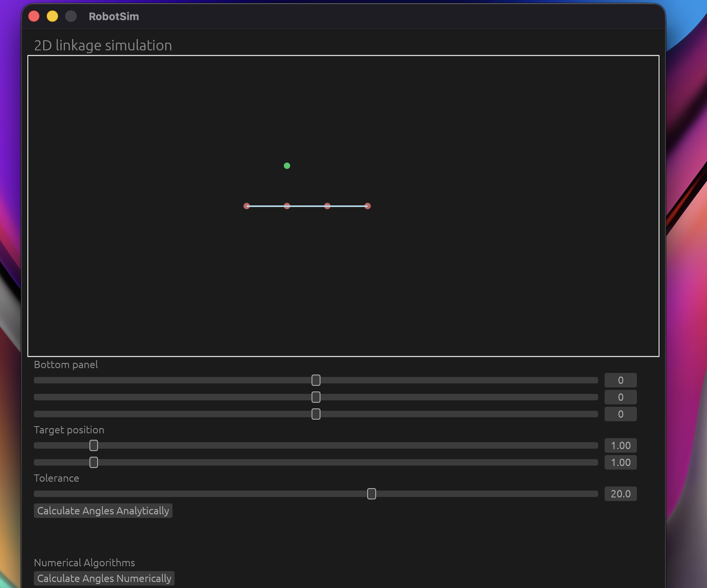707x588 pixels.
Task: Click second Target position slider handle
Action: [94, 462]
